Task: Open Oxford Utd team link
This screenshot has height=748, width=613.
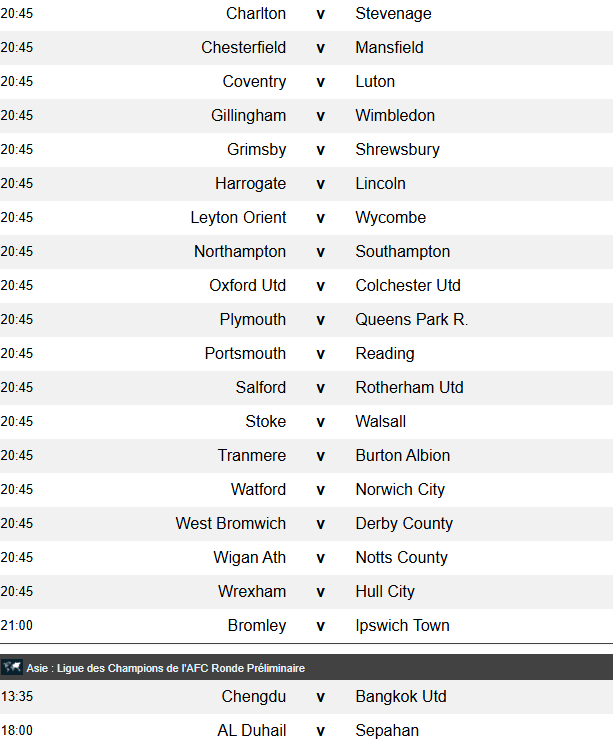Action: pyautogui.click(x=247, y=286)
